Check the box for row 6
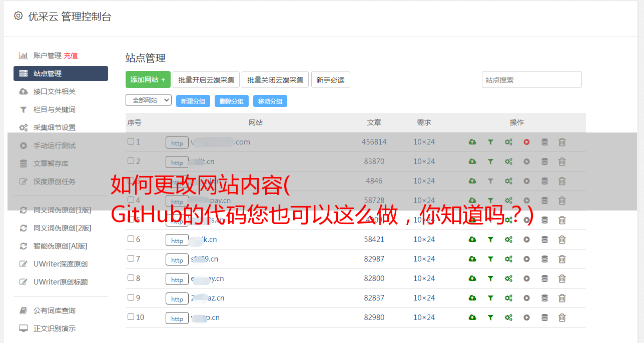This screenshot has width=644, height=343. 131,239
